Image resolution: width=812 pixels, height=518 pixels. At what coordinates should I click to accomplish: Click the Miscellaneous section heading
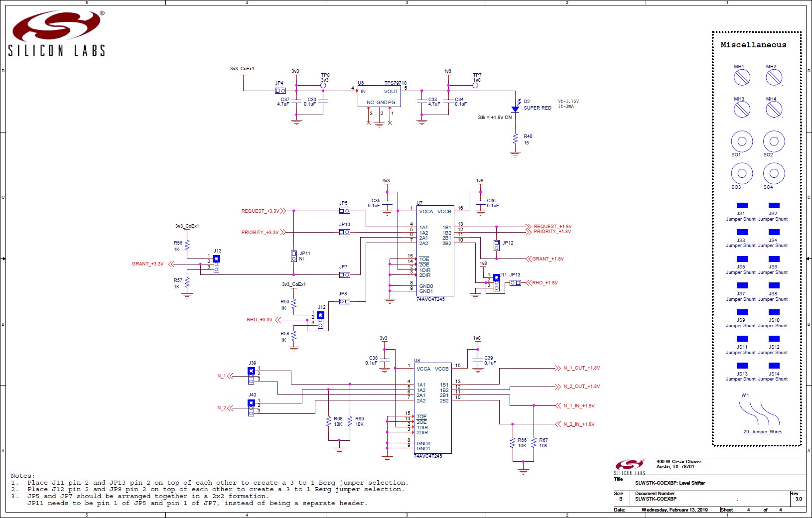(x=753, y=45)
